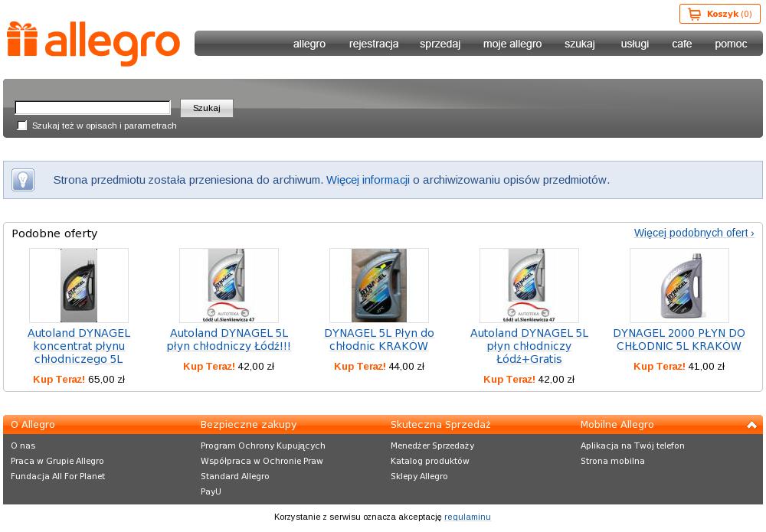Click the Szukaj search button
Viewport: 766px width, 532px height.
207,108
